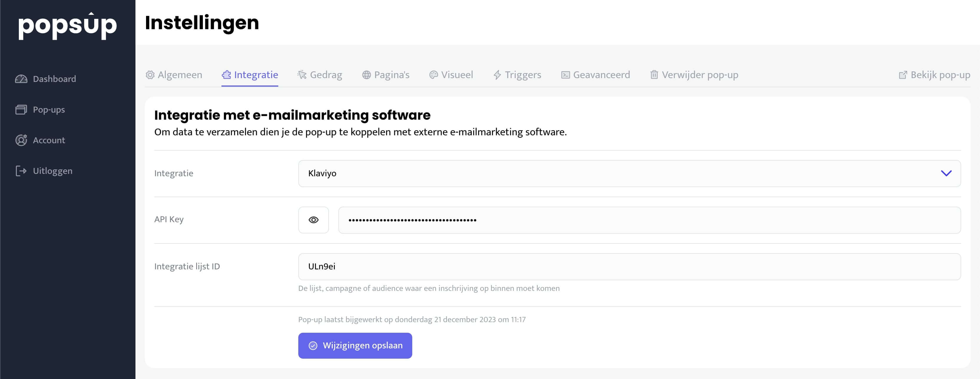Click the Verwijder pop-up trash icon
This screenshot has height=379, width=980.
654,75
